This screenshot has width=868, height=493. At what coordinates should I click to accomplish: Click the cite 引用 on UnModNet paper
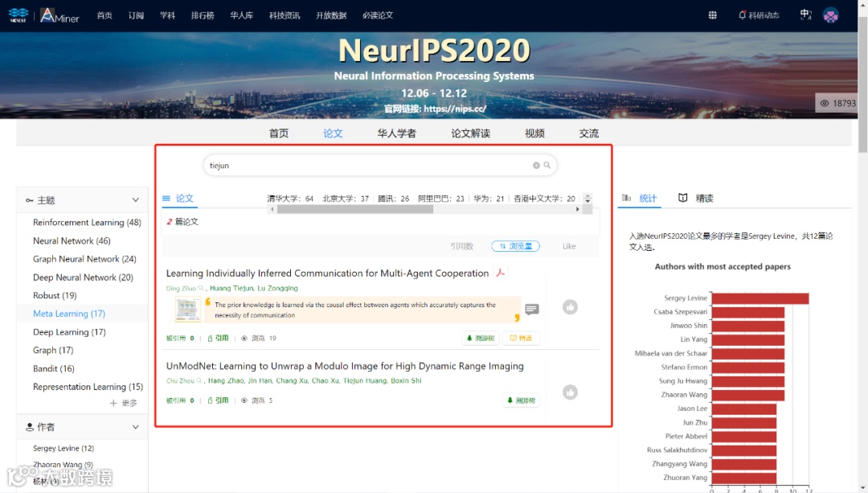218,401
